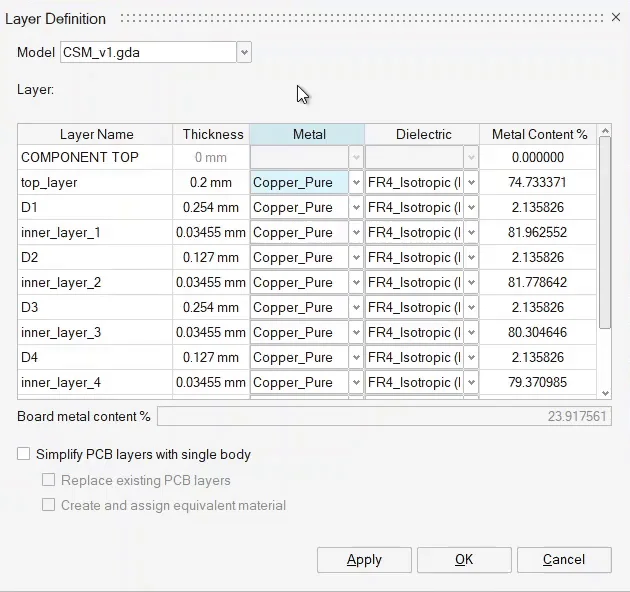This screenshot has height=592, width=630.
Task: Select the Thickness column header
Action: click(212, 134)
